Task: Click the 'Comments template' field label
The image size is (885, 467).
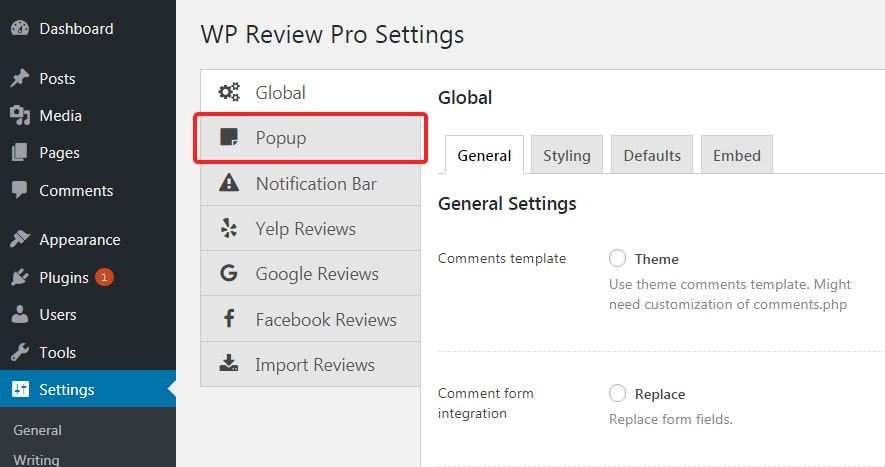Action: pyautogui.click(x=502, y=258)
